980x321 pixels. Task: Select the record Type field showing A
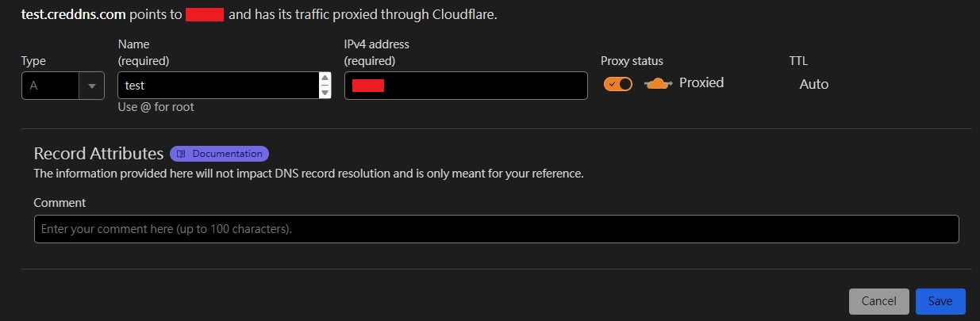point(63,86)
